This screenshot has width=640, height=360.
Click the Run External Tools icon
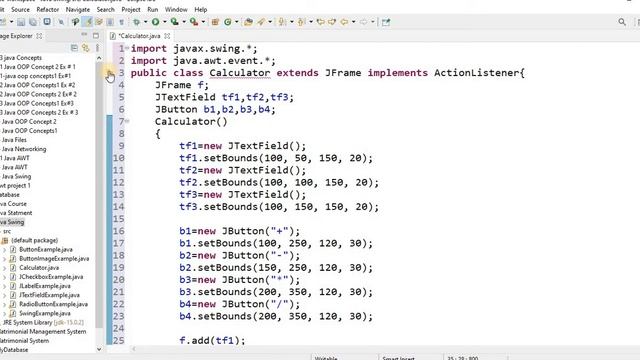[194, 22]
